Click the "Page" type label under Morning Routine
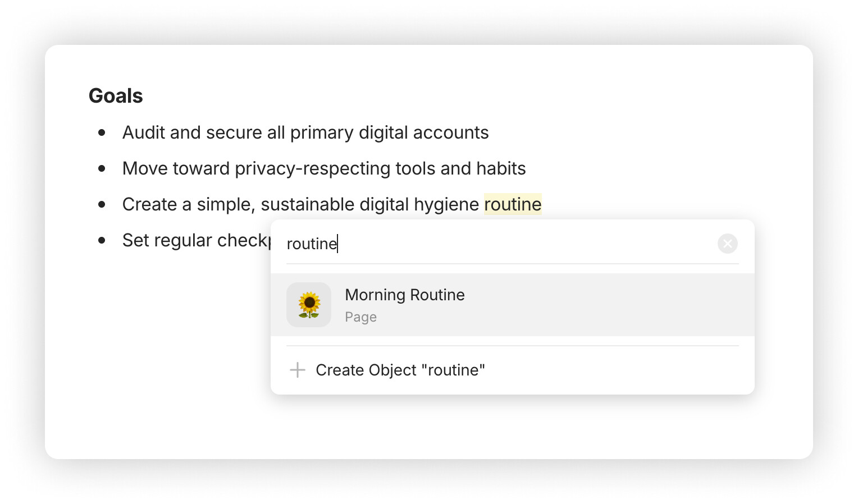This screenshot has height=504, width=858. (360, 317)
